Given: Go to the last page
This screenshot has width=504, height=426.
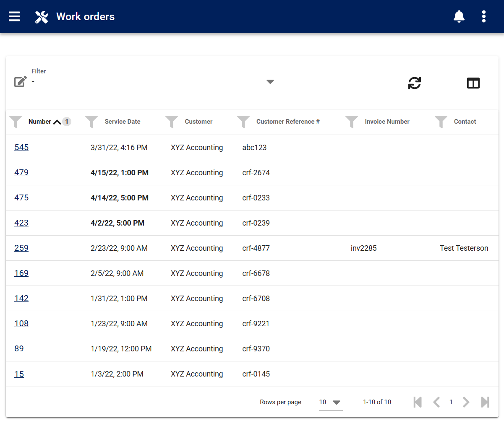Looking at the screenshot, I should pos(485,402).
